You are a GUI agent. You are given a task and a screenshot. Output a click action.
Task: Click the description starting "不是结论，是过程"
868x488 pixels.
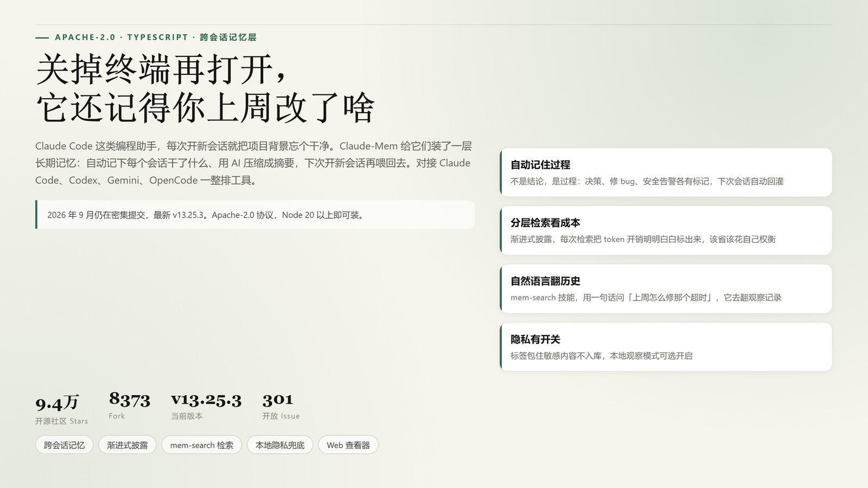click(x=647, y=181)
